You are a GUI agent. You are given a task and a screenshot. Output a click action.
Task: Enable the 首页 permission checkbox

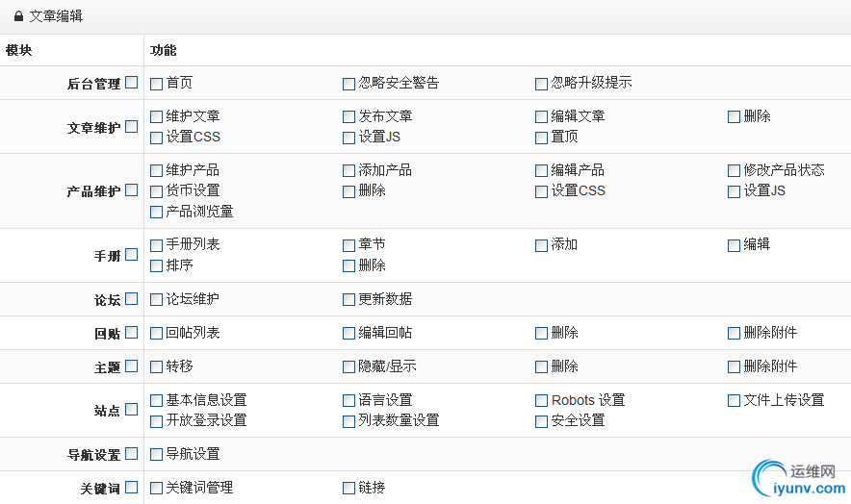tap(156, 84)
